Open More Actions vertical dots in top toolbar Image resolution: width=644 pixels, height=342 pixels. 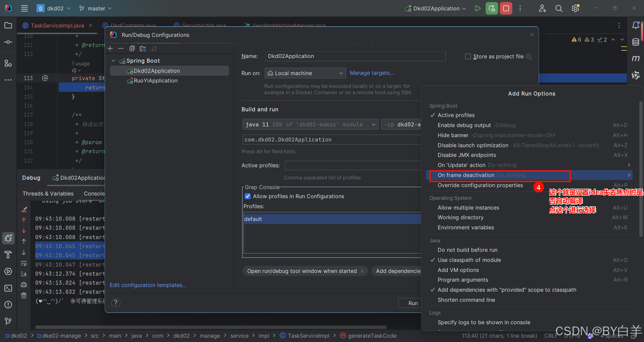tap(520, 8)
